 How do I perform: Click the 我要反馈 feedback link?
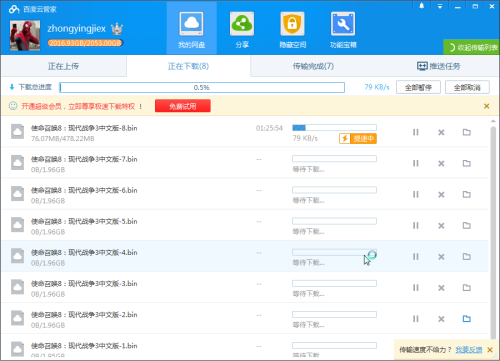469,350
